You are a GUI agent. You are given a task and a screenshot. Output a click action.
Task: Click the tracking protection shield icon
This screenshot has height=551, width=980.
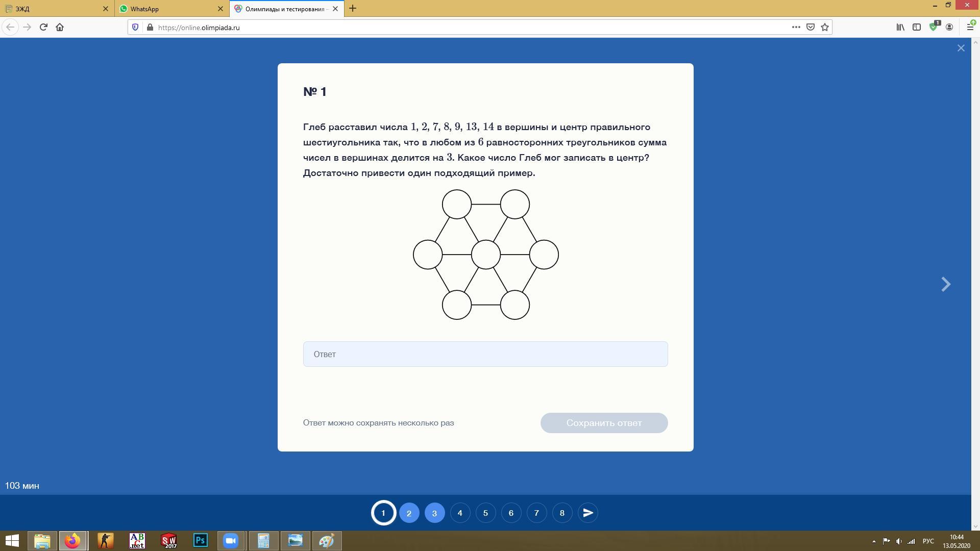click(135, 27)
